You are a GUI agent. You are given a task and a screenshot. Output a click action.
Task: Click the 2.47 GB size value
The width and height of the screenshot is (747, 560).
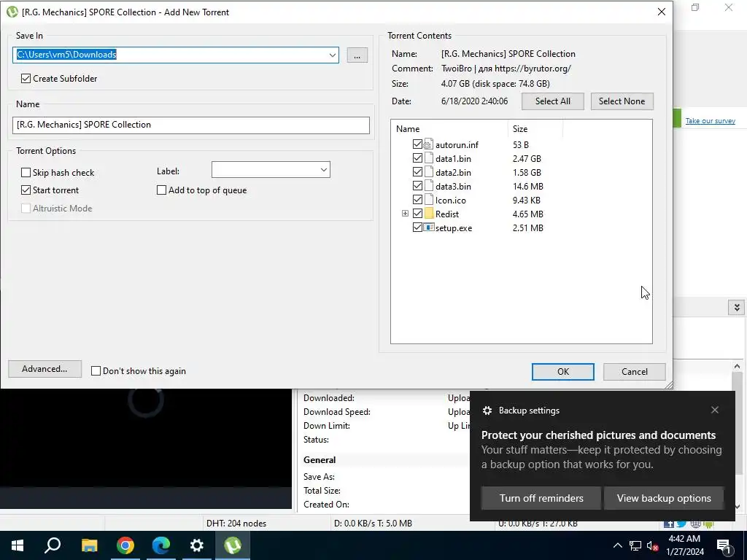click(527, 158)
